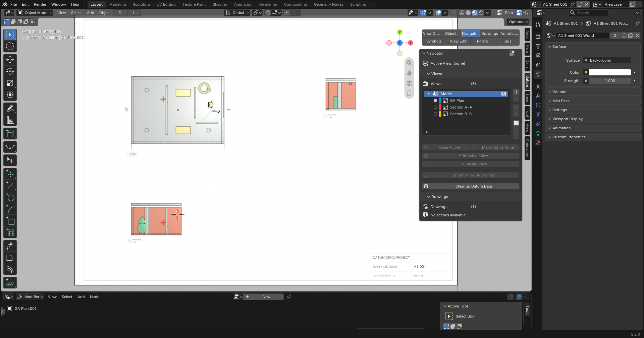Open the Symbols tab in the Datum panel
644x338 pixels.
[x=434, y=41]
